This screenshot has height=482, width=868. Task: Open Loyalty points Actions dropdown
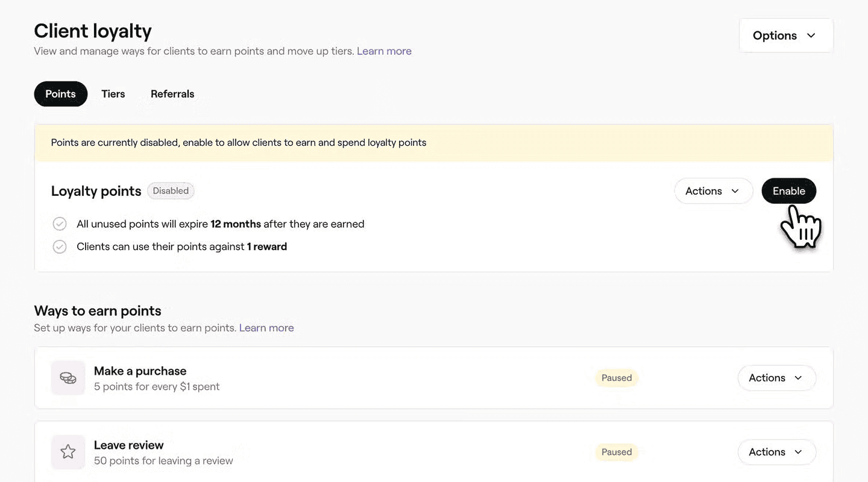click(x=714, y=191)
